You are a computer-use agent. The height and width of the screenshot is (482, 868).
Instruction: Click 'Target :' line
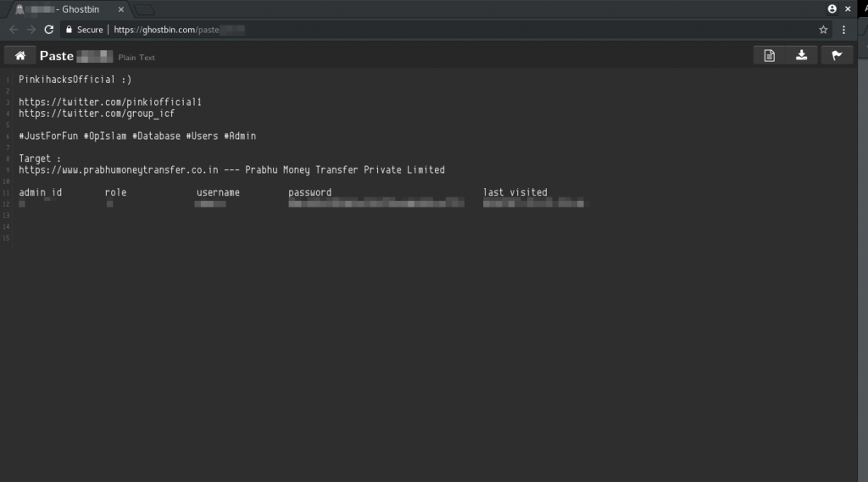point(40,158)
